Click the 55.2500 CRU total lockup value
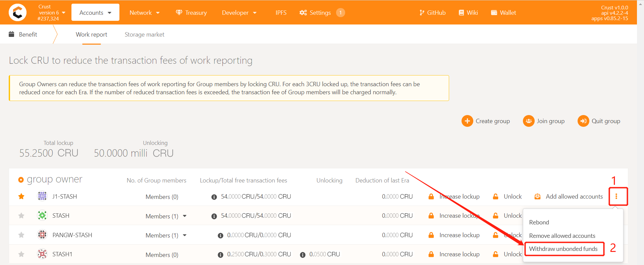 tap(49, 153)
